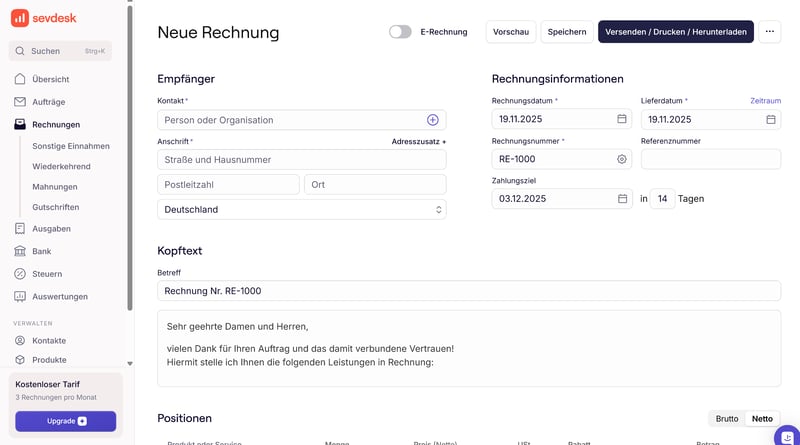Screen dimensions: 800x445
Task: Click the sevdesk logo icon
Action: coord(20,18)
